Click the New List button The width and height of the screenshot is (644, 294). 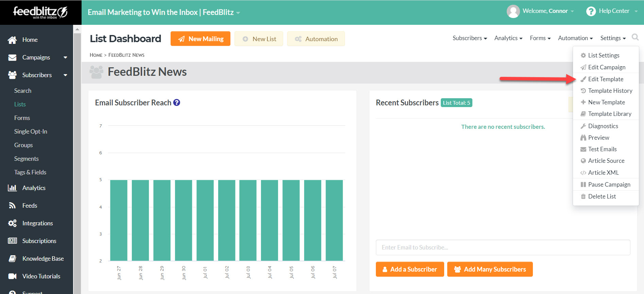coord(259,39)
